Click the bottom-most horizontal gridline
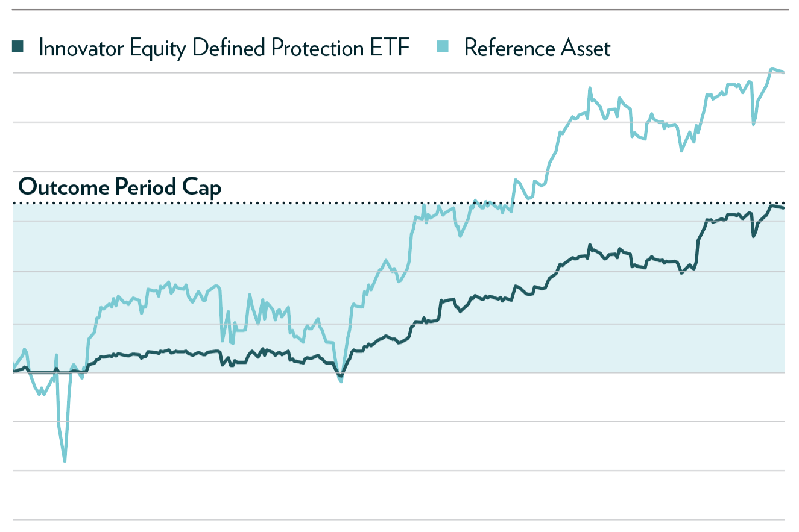Viewport: 799px width, 532px height. click(398, 519)
